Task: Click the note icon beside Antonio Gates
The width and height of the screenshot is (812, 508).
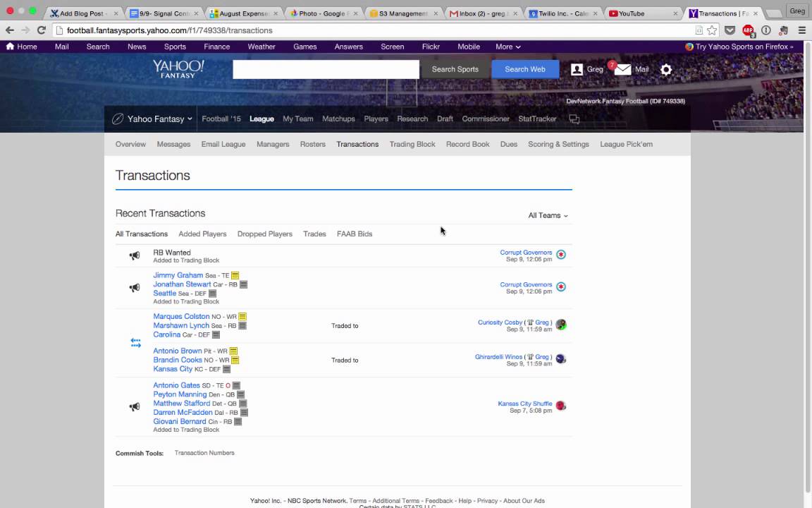Action: click(236, 386)
